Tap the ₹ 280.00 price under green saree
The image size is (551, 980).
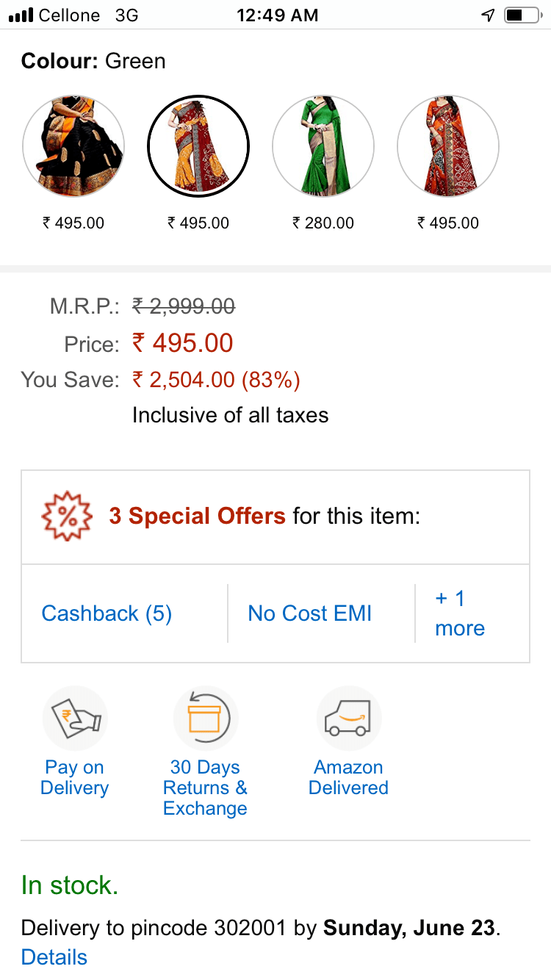pyautogui.click(x=323, y=223)
